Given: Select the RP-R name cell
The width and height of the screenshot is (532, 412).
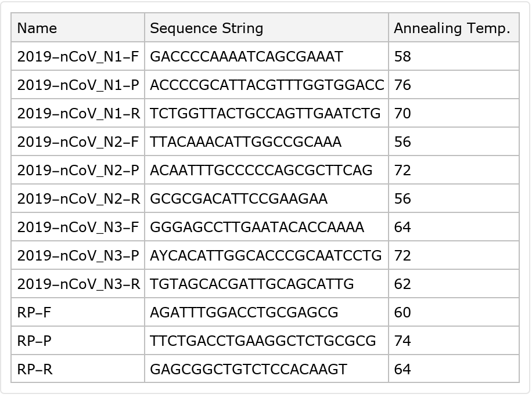Looking at the screenshot, I should 35,369.
